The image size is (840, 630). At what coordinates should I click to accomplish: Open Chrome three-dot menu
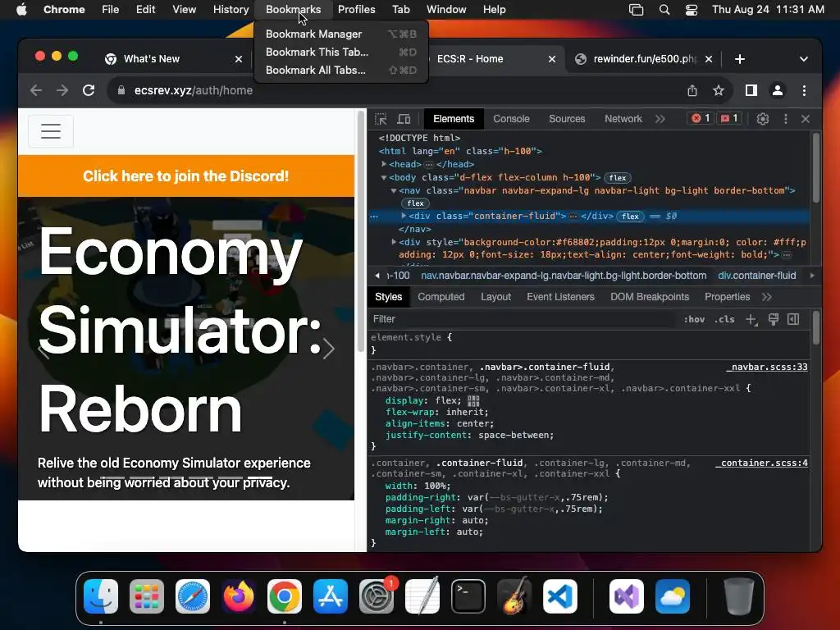(804, 90)
